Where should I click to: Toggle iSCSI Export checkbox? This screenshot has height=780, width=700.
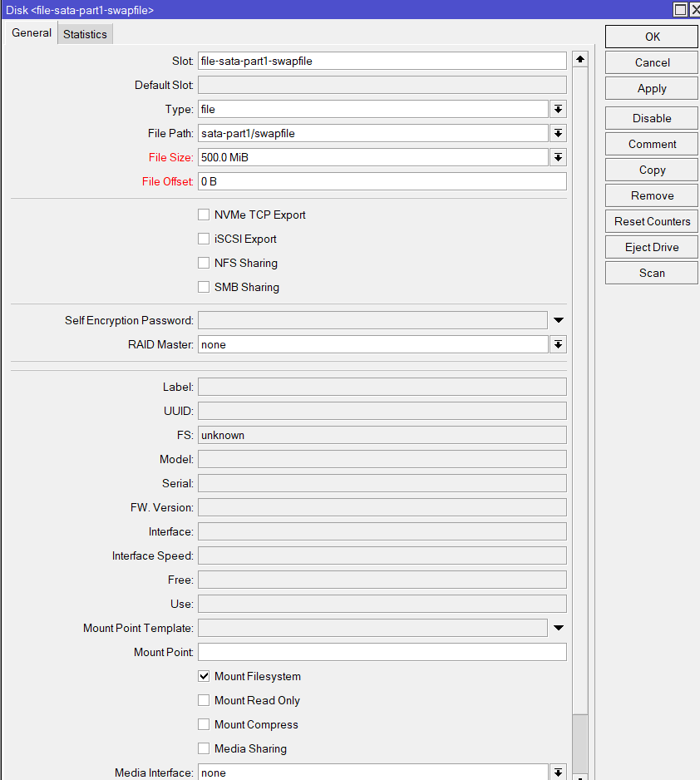pyautogui.click(x=204, y=239)
